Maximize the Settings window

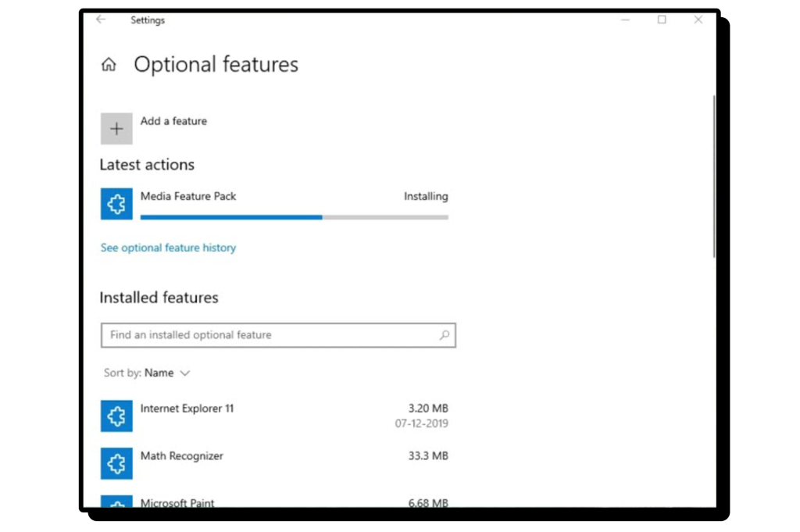click(662, 20)
